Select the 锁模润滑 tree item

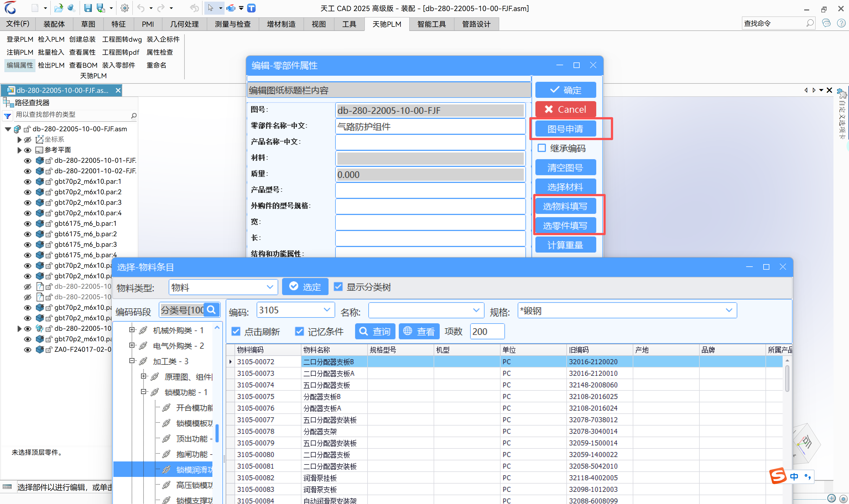click(x=194, y=470)
